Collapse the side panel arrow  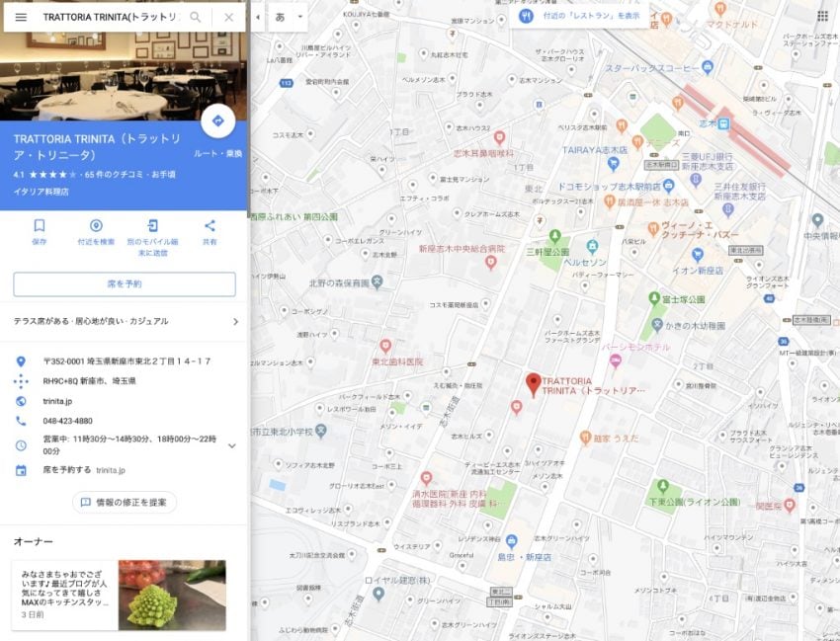click(258, 17)
